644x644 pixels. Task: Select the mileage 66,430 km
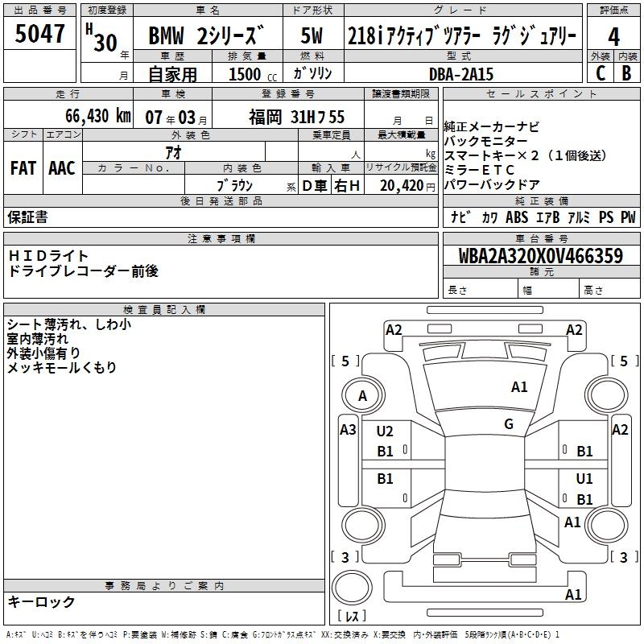tap(98, 116)
